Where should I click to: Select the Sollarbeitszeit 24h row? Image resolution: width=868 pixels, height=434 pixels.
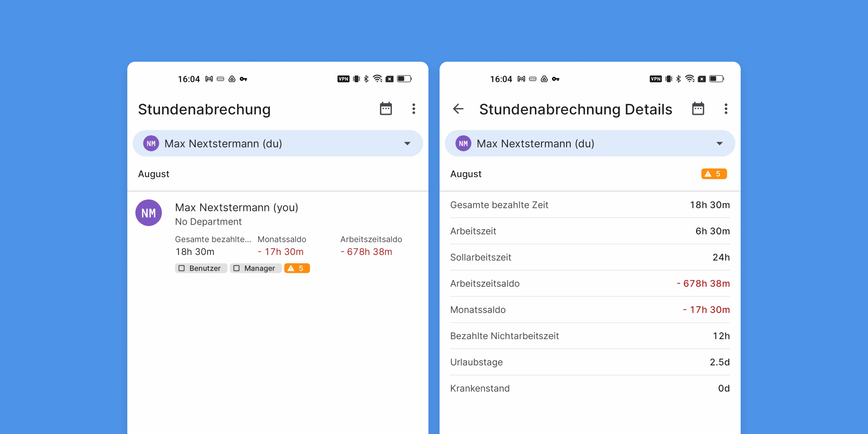tap(590, 258)
